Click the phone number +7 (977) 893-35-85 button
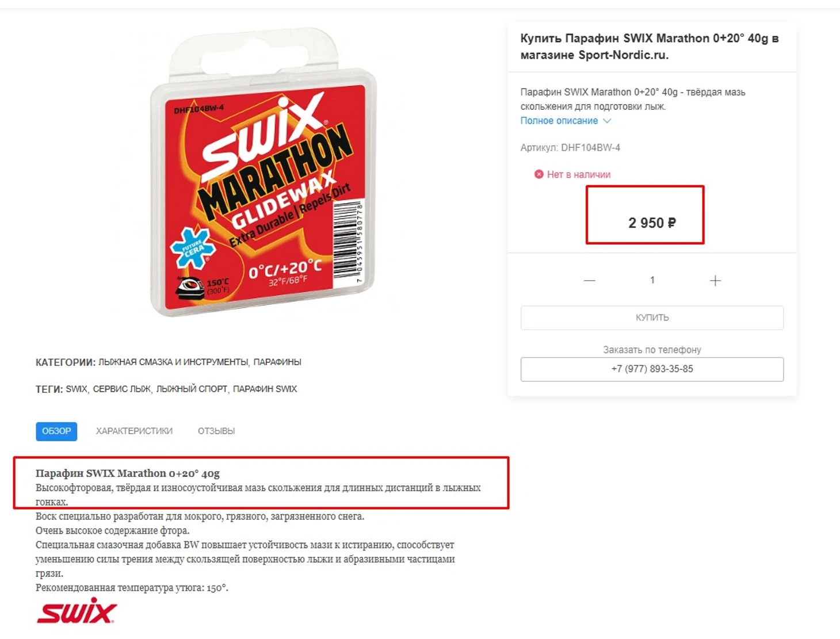 pyautogui.click(x=652, y=369)
